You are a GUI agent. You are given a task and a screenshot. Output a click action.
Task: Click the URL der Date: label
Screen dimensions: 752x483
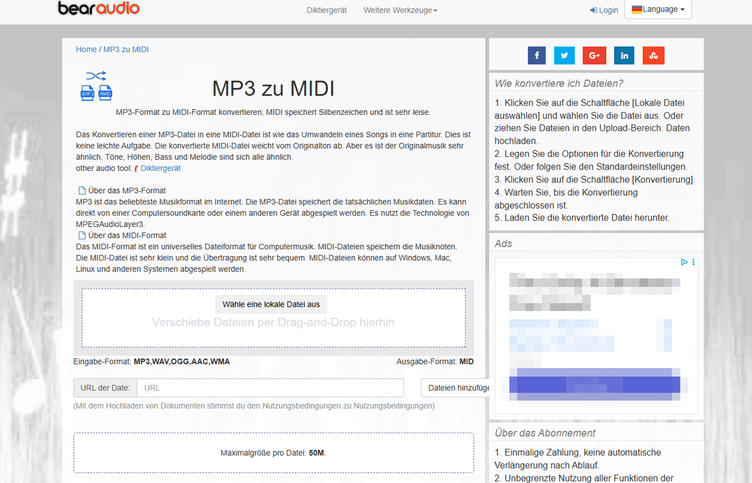pos(105,388)
